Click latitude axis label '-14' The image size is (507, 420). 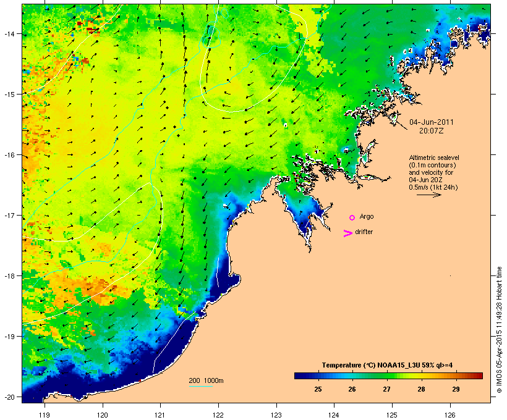(9, 33)
